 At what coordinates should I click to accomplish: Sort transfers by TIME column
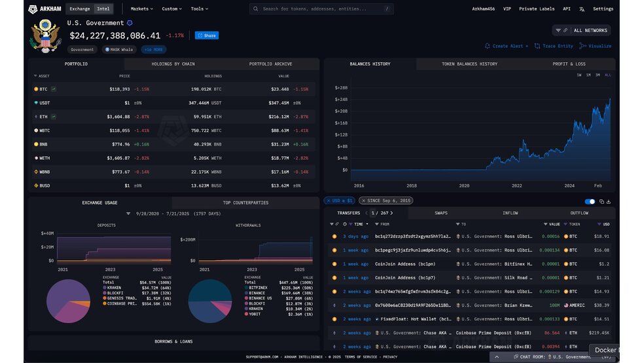pos(359,225)
